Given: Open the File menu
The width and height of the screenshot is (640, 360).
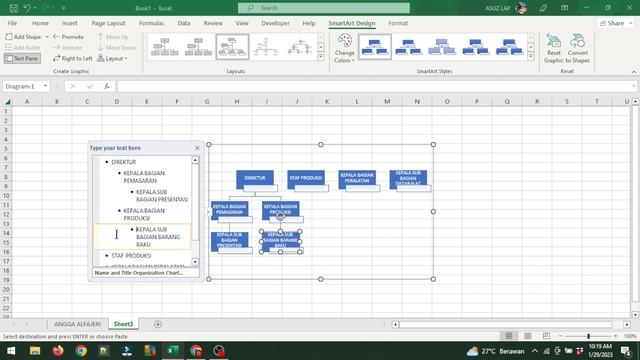Looking at the screenshot, I should 12,23.
